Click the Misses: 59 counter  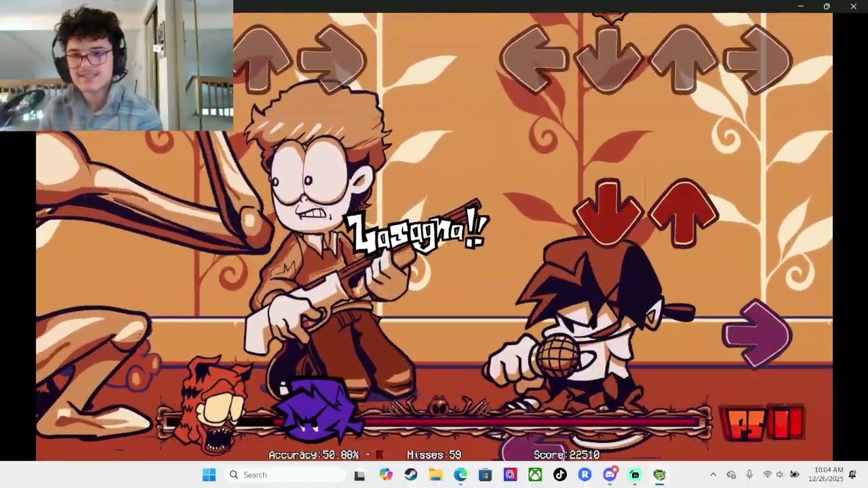point(434,455)
